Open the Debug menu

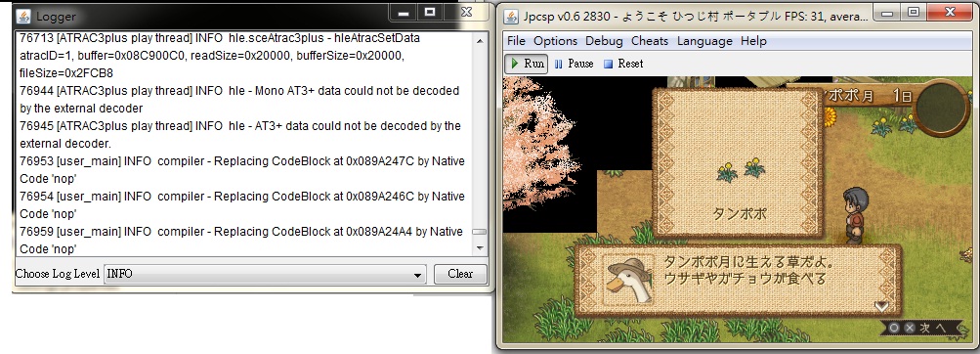pyautogui.click(x=604, y=41)
